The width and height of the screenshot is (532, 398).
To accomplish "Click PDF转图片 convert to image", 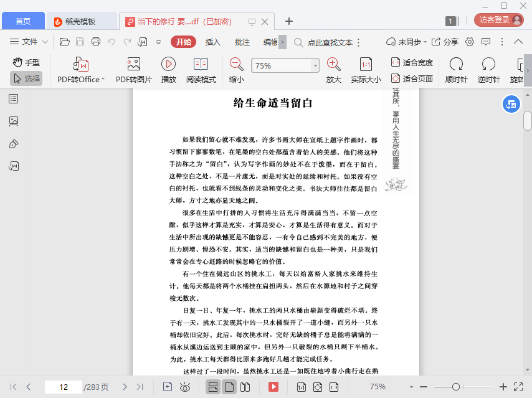I will click(x=134, y=70).
